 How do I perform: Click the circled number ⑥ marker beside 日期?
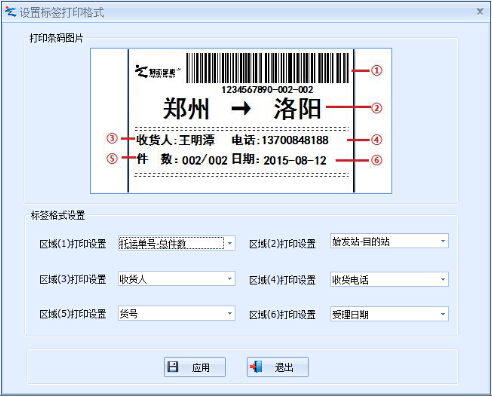(x=376, y=160)
